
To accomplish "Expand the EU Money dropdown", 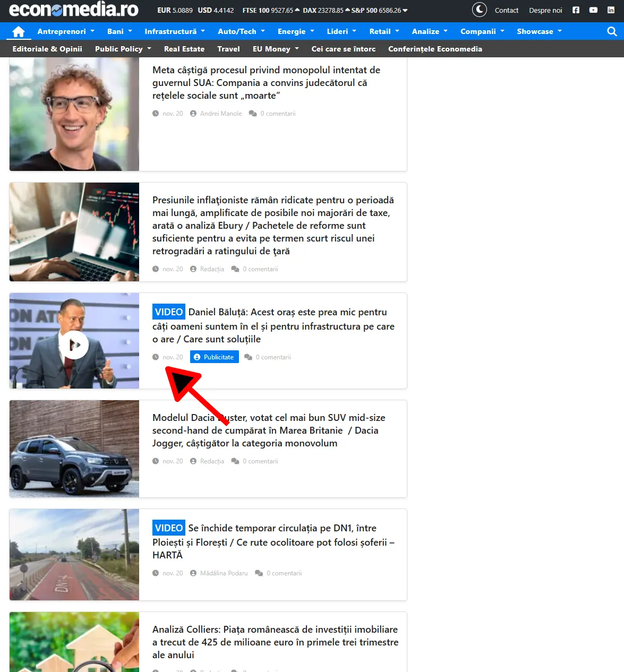I will (x=276, y=49).
